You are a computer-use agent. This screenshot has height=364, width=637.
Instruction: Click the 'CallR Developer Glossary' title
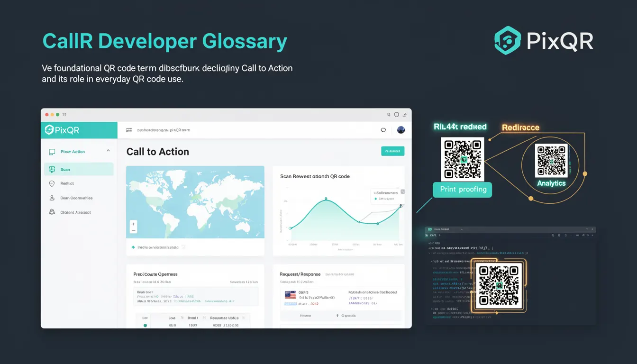click(x=165, y=41)
